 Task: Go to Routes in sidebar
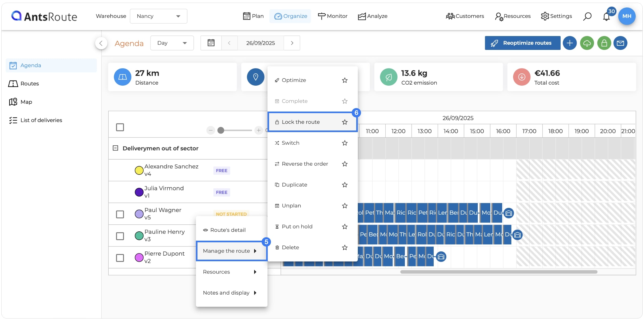coord(51,84)
